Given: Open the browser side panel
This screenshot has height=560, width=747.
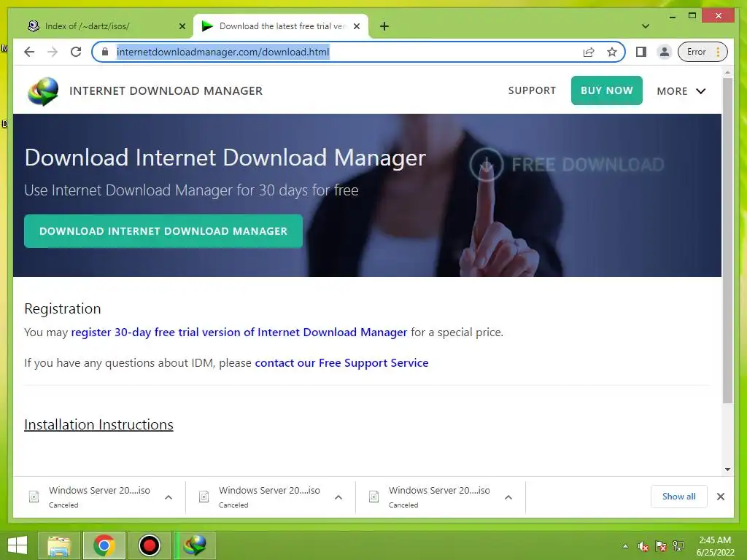Looking at the screenshot, I should (641, 52).
